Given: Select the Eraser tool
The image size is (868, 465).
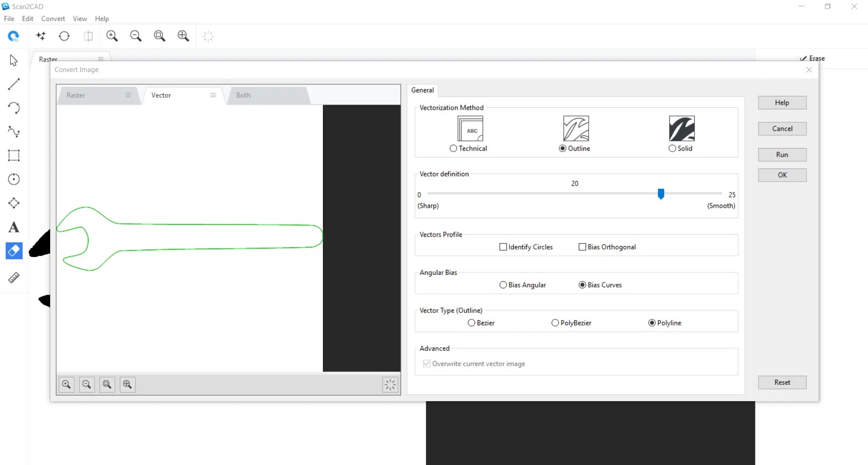Looking at the screenshot, I should coord(14,250).
